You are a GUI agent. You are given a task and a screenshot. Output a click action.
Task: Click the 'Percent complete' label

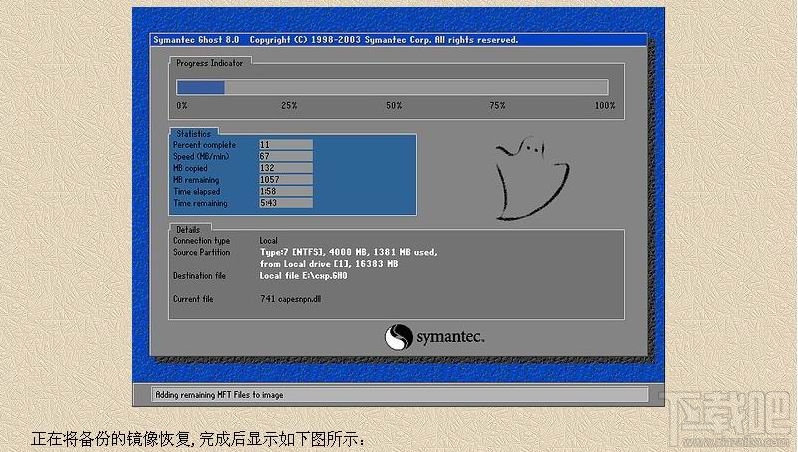(204, 145)
